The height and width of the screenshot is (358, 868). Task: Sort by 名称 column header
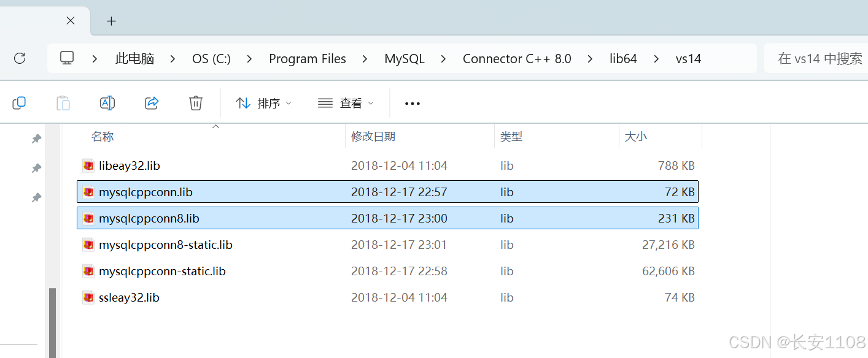[x=103, y=137]
